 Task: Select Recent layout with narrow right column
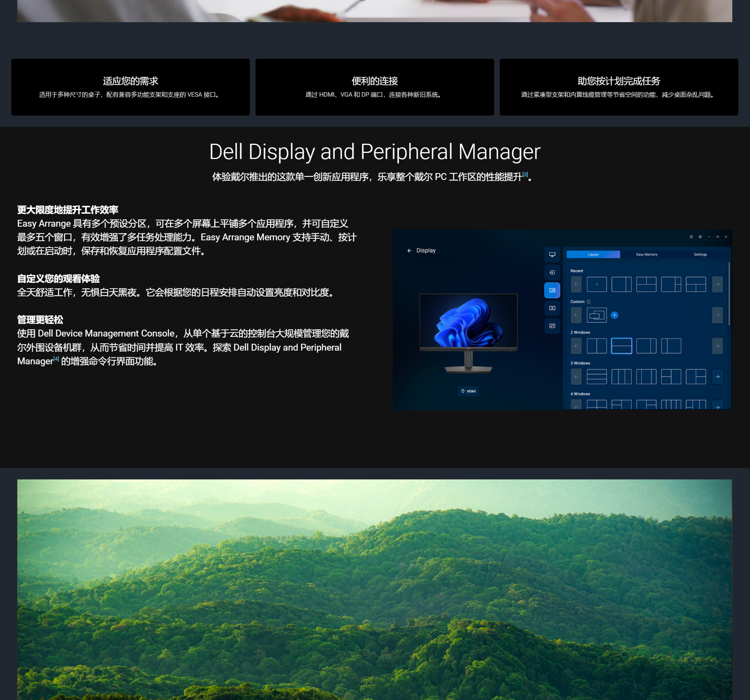click(x=622, y=285)
